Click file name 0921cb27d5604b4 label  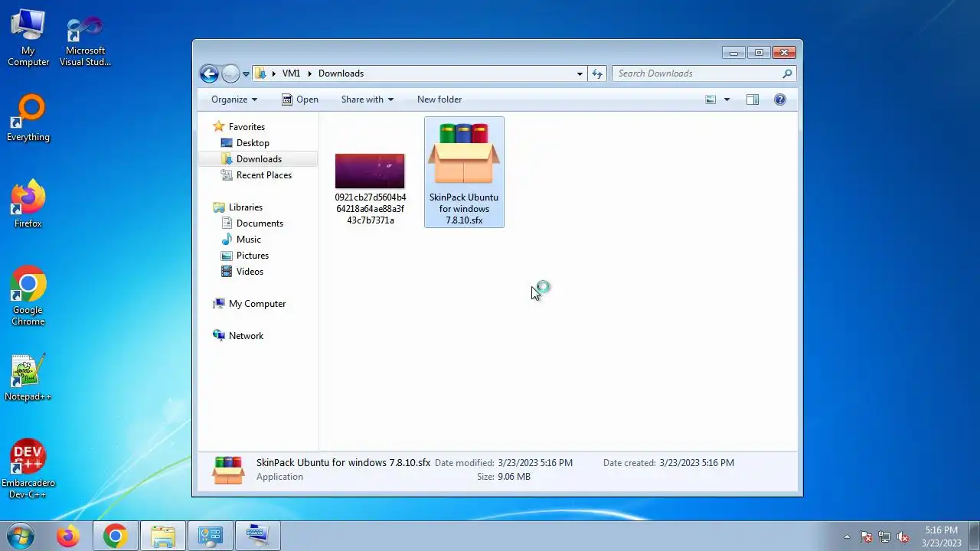click(x=371, y=209)
